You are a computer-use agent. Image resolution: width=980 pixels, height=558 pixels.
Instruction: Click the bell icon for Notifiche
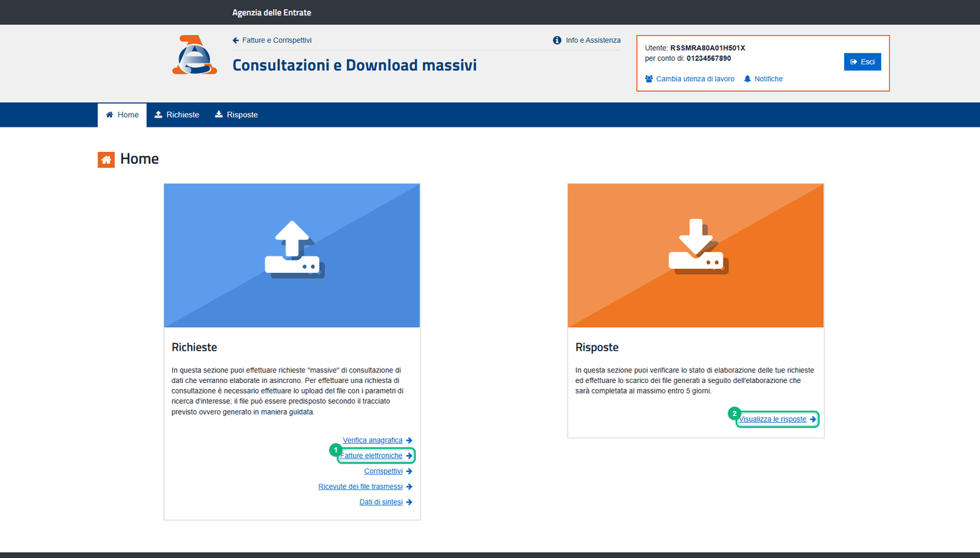point(748,79)
